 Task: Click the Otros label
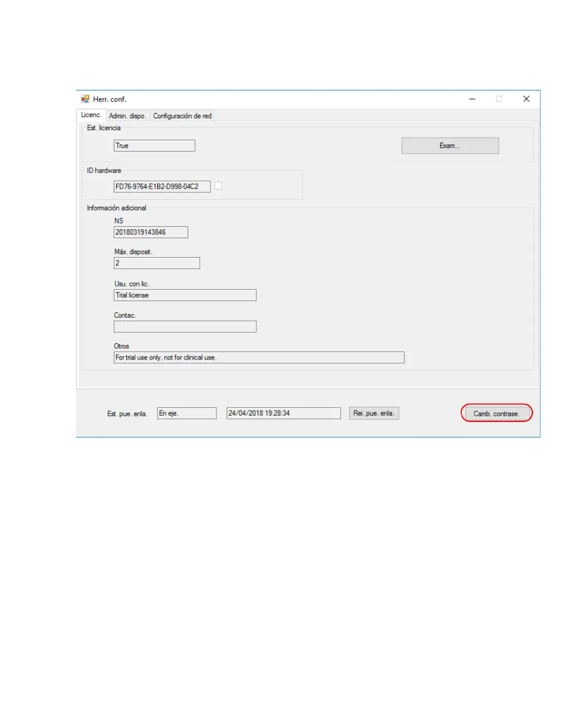pos(121,346)
